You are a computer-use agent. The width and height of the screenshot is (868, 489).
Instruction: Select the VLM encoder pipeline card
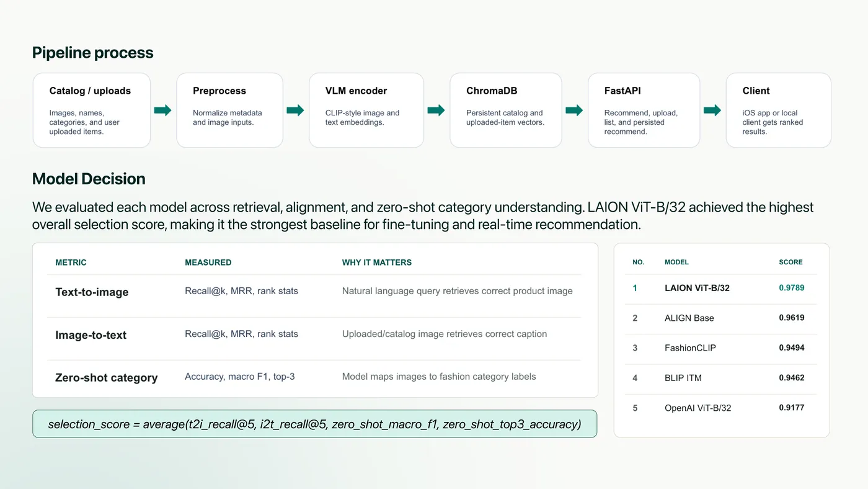(x=366, y=110)
